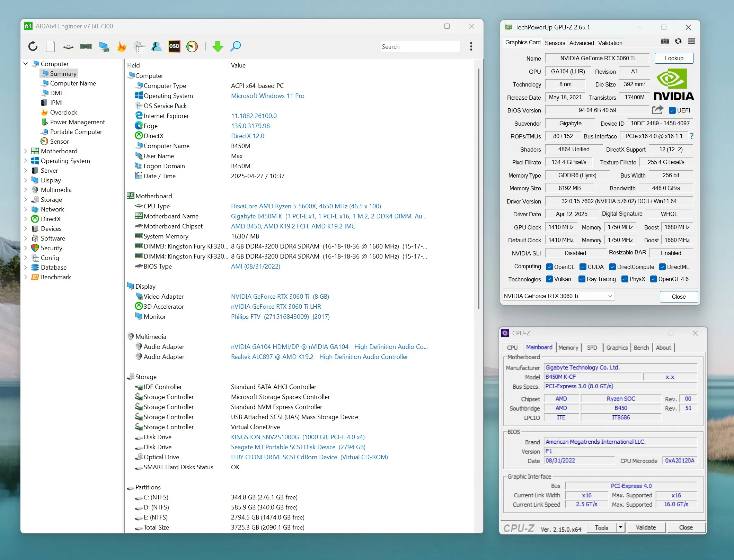Open the sensor gauge icon in AIDA64 toolbar

pos(192,46)
